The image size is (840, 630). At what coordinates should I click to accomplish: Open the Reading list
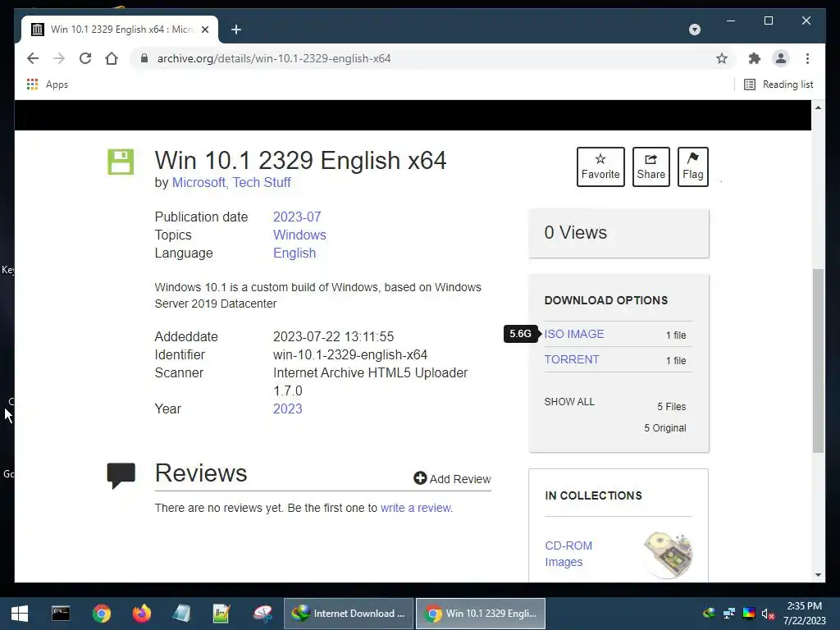778,84
